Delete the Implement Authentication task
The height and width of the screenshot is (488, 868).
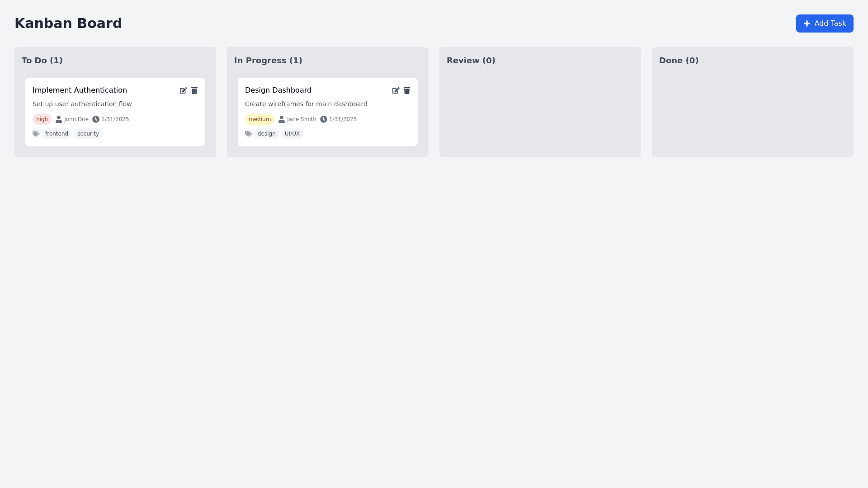194,91
